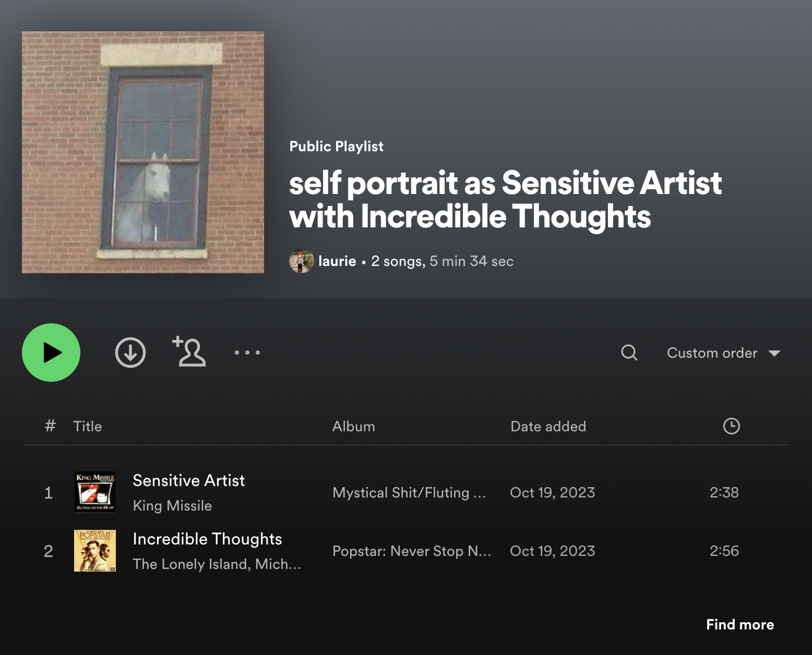Open the Popstar: Never Stop album link
This screenshot has width=812, height=655.
411,551
